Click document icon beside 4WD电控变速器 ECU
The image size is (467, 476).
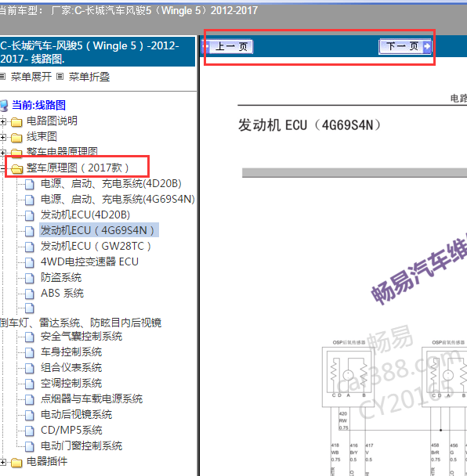coord(30,262)
